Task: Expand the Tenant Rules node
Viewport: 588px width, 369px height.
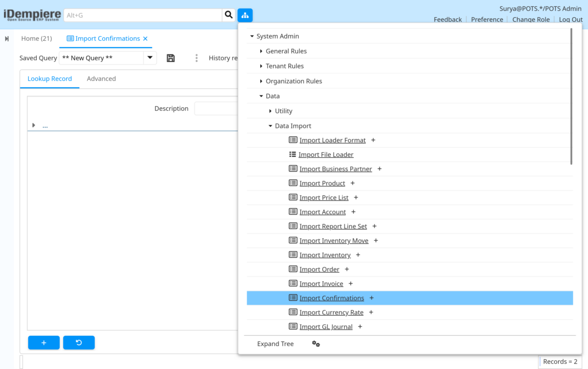Action: click(261, 66)
